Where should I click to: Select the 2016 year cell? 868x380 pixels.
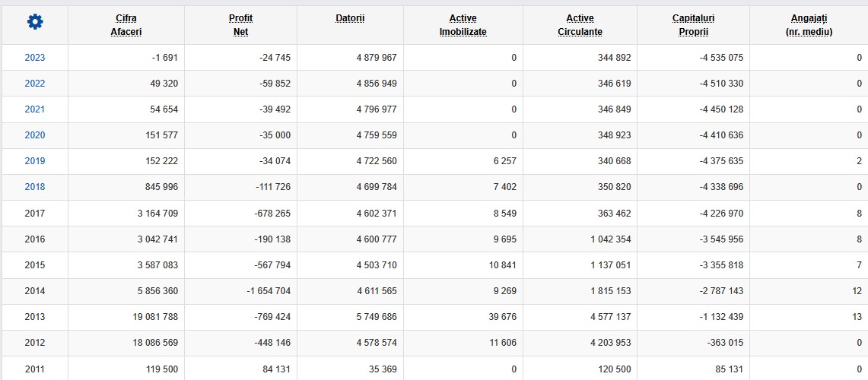(x=35, y=239)
